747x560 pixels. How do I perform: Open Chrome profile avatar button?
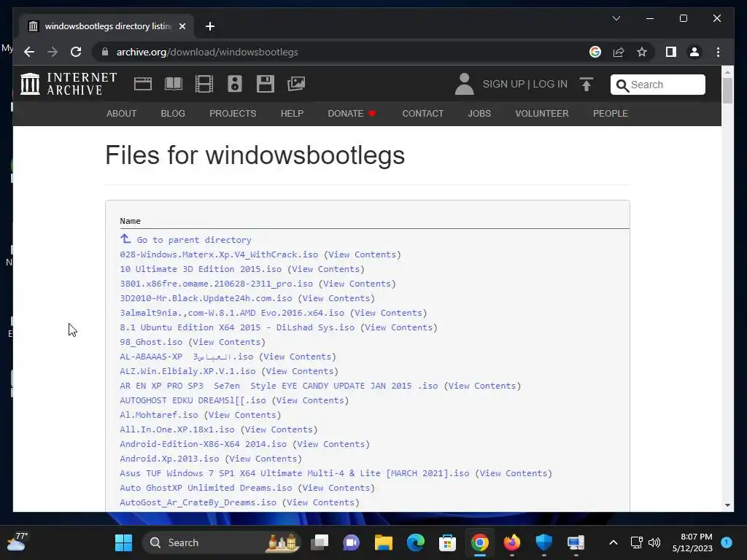(694, 52)
